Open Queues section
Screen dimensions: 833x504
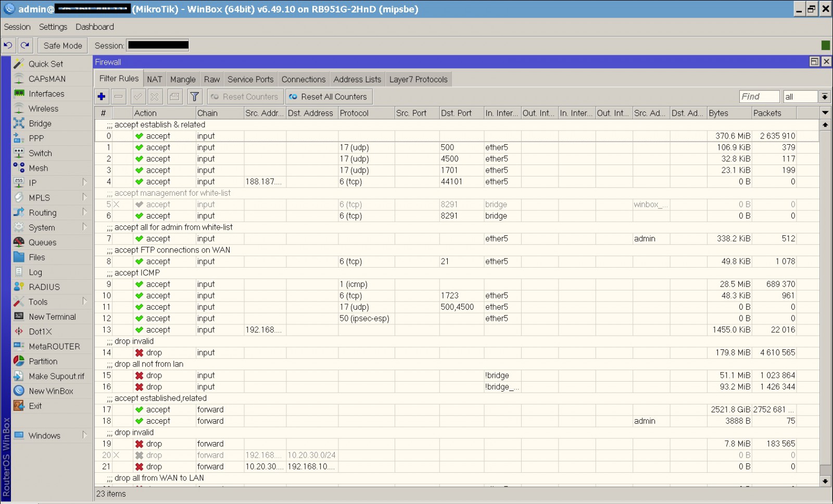click(42, 243)
